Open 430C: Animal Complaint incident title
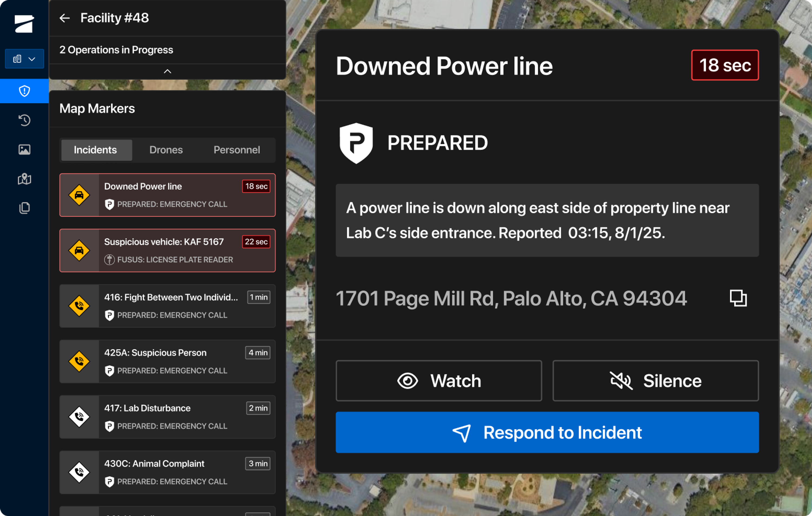The width and height of the screenshot is (812, 516). coord(154,464)
